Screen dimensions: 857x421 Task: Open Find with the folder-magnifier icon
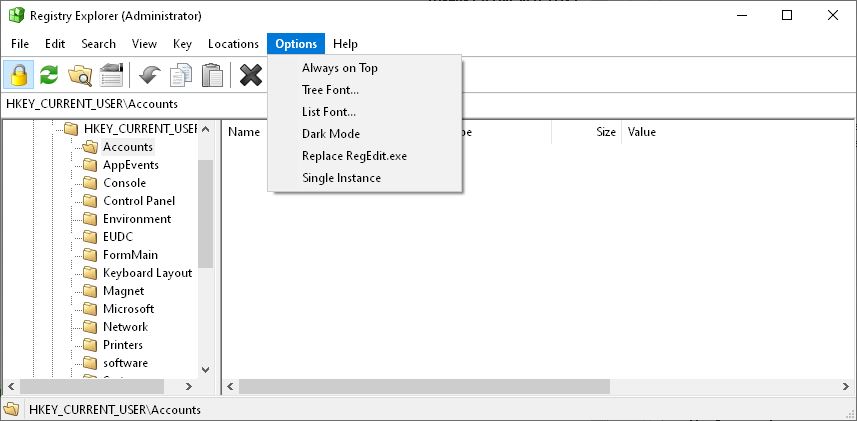click(x=80, y=75)
